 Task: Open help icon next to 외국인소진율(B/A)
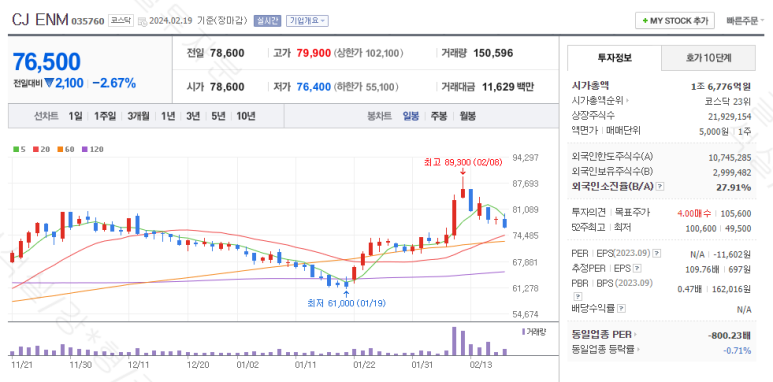660,186
